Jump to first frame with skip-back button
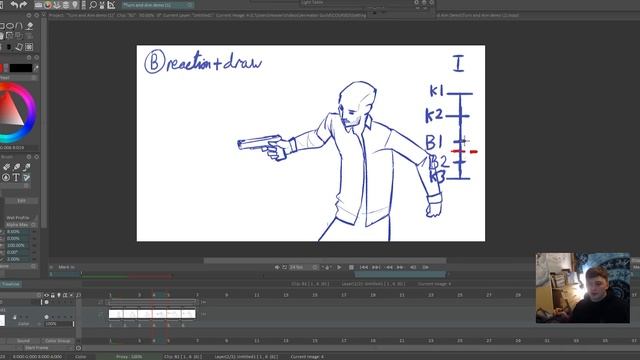The width and height of the screenshot is (640, 360). click(x=364, y=267)
